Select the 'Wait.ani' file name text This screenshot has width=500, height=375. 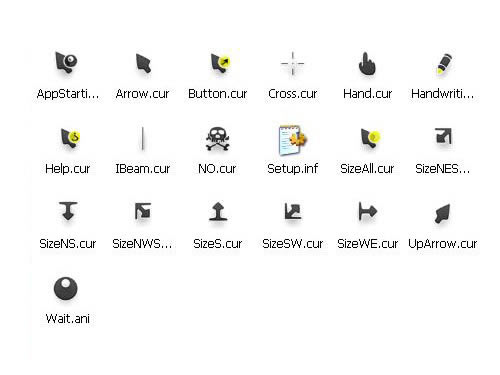[x=68, y=319]
